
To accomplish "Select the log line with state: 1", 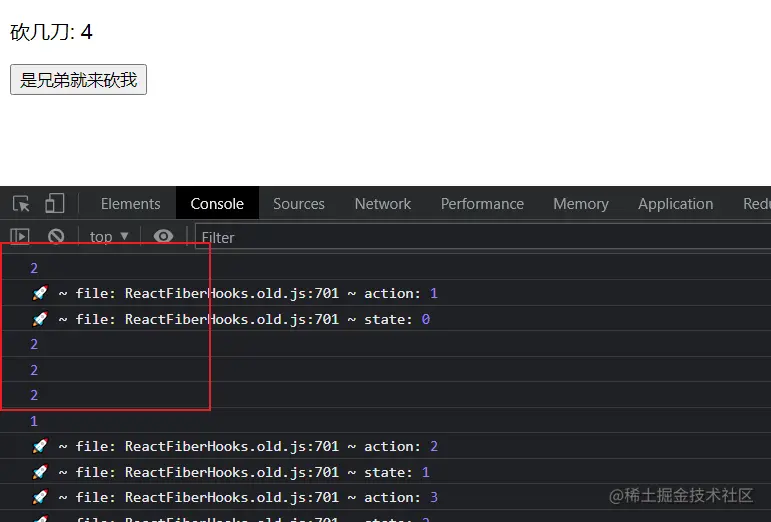I will point(386,471).
